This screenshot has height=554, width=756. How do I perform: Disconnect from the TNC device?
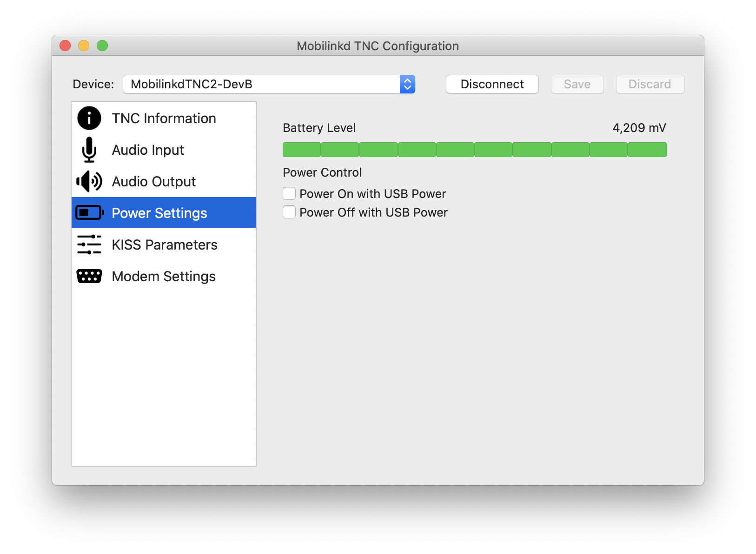coord(492,84)
